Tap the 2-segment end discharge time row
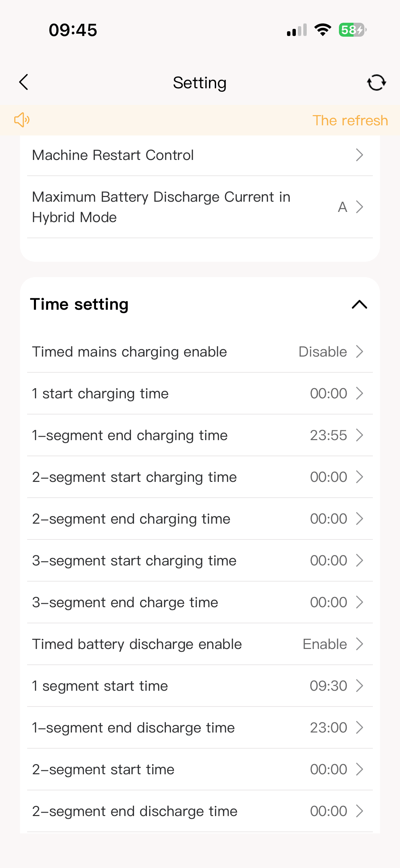 tap(199, 811)
